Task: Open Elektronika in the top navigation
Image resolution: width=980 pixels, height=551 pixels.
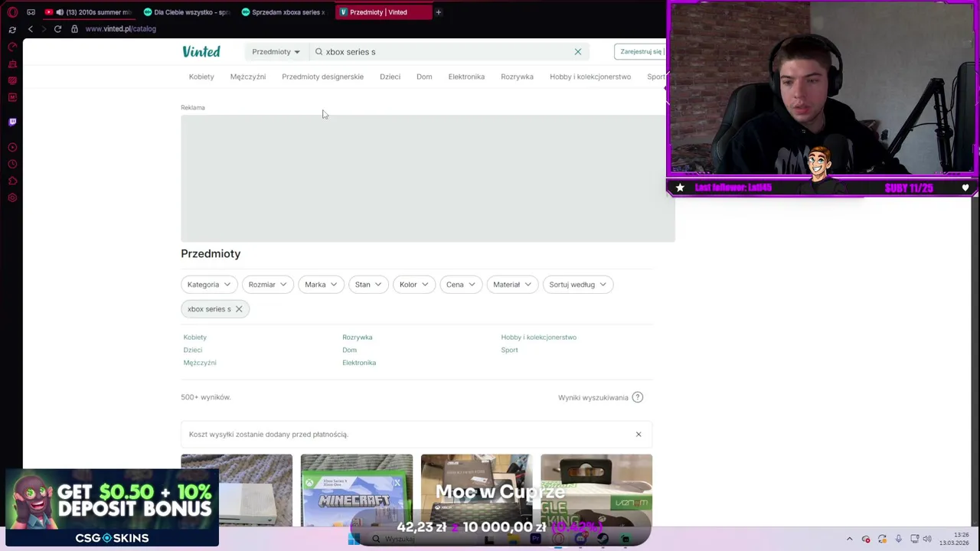Action: point(466,77)
